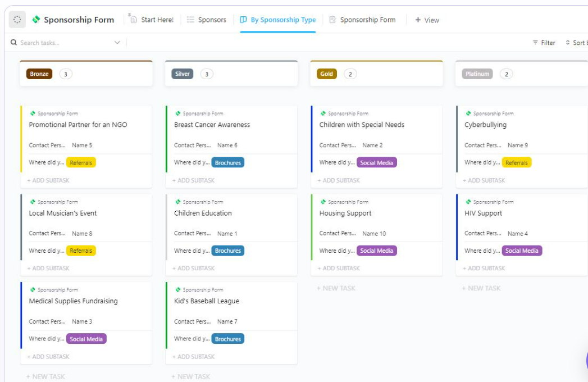Open the Start Here! tab
This screenshot has height=382, width=588.
tap(151, 20)
